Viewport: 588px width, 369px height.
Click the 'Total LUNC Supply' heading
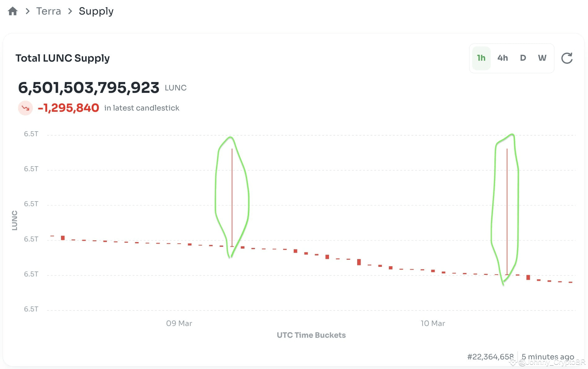pyautogui.click(x=63, y=58)
